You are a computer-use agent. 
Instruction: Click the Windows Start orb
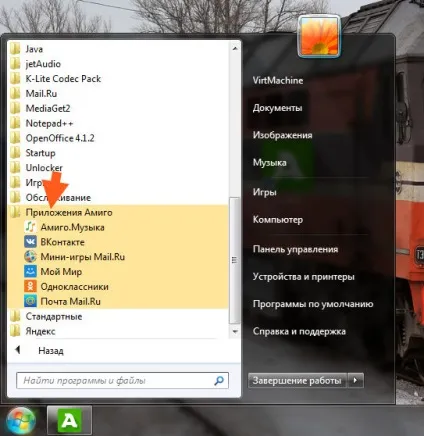(x=21, y=421)
